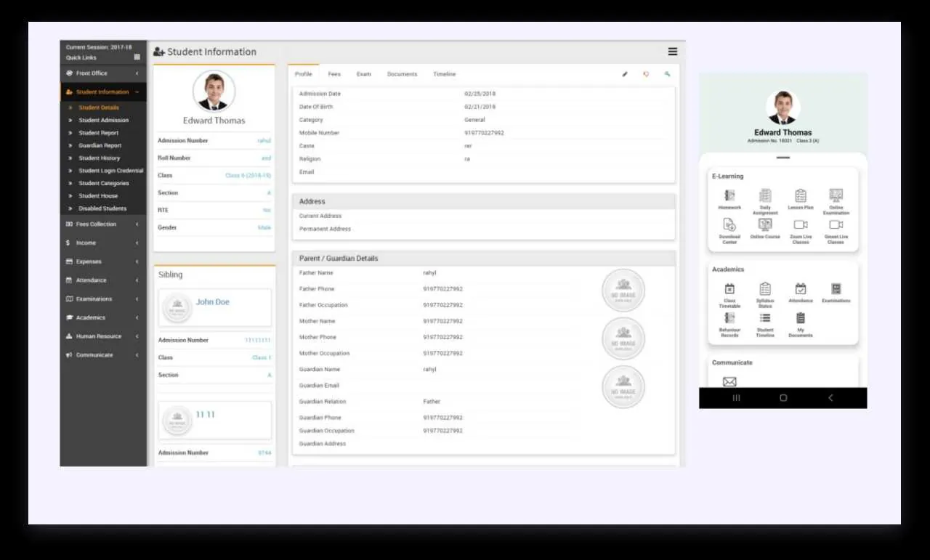This screenshot has height=560, width=930.
Task: Click the Quick Links grid icon
Action: [x=137, y=57]
